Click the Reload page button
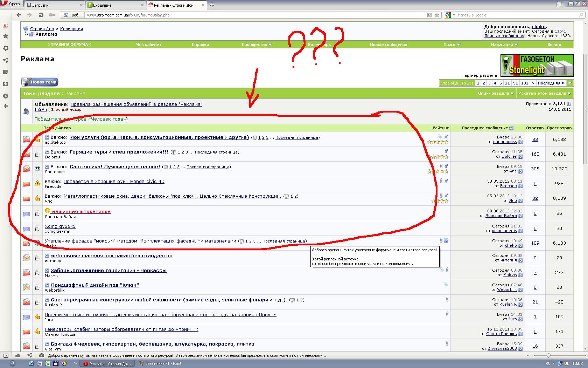The width and height of the screenshot is (588, 368). (41, 15)
